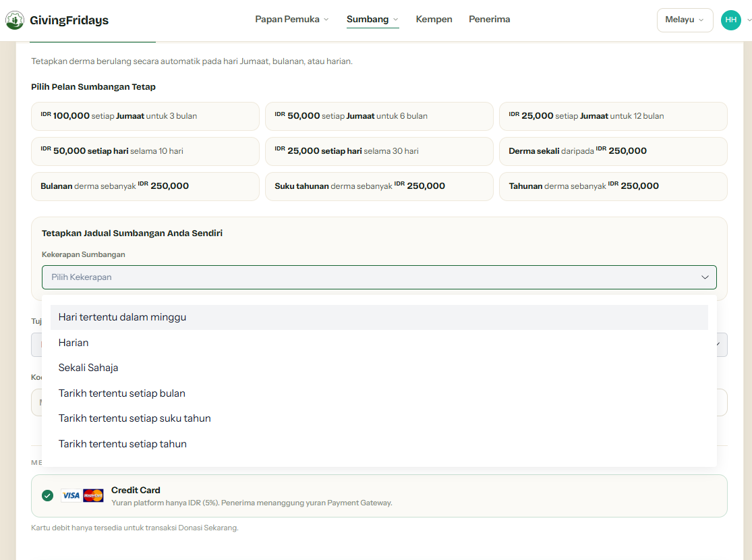Select IDR 100,000 setiap Jumaat plan
752x560 pixels.
coord(145,116)
